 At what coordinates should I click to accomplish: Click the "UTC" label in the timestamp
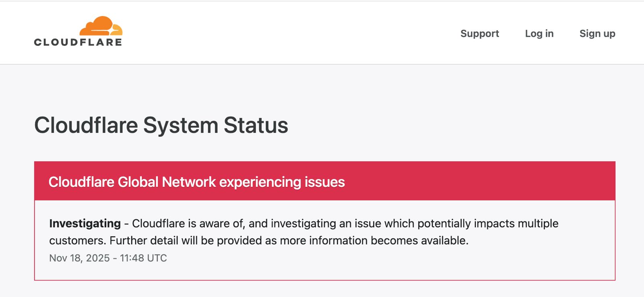tap(157, 258)
